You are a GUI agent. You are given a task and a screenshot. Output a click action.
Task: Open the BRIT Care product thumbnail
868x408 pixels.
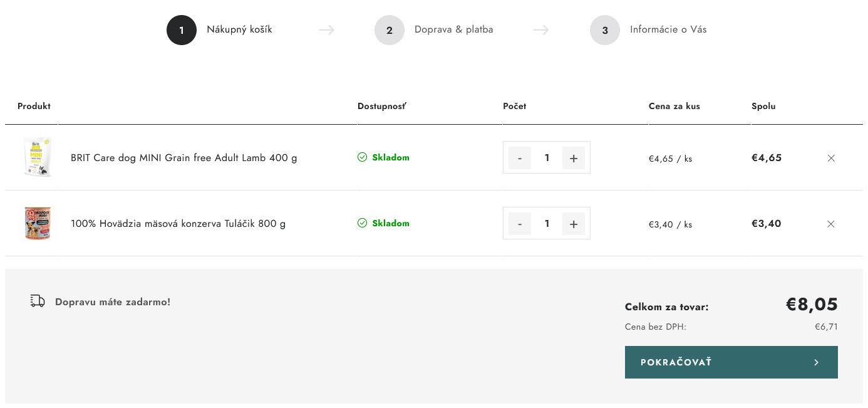[38, 157]
